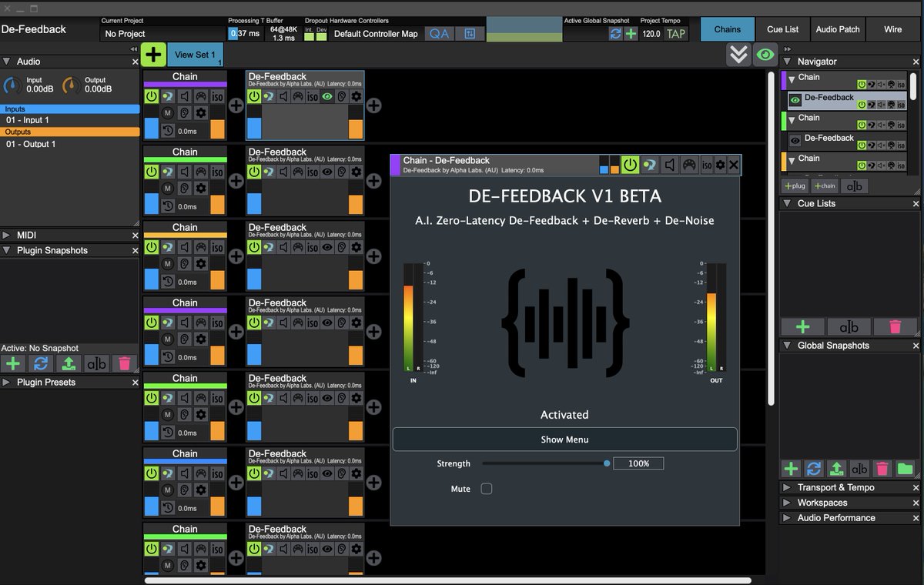Open the gear settings of selected De-Feedback block

click(357, 96)
